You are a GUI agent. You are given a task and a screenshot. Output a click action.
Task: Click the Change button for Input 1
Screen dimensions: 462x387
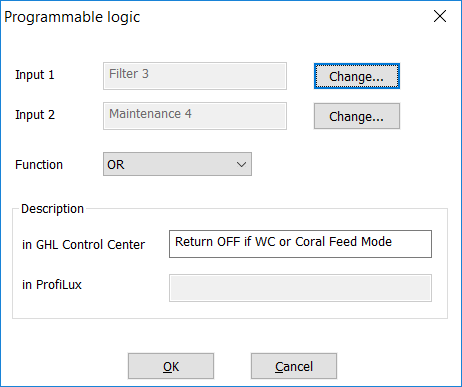tap(357, 76)
